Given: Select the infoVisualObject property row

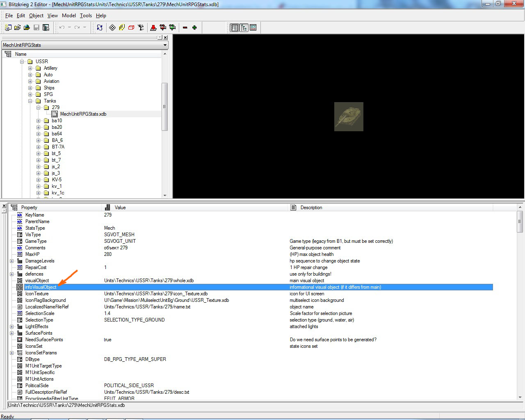Looking at the screenshot, I should coord(254,287).
